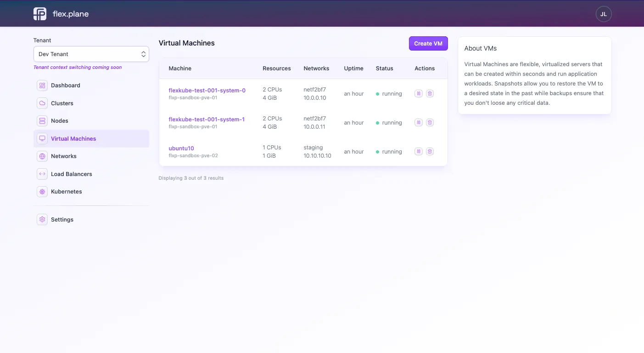Click the Virtual Machines monitor icon

pos(42,138)
